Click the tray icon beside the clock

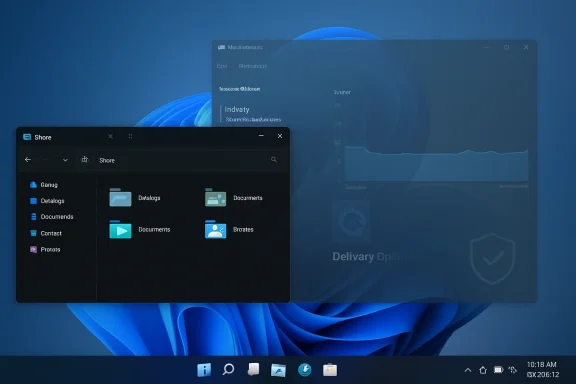pos(513,370)
